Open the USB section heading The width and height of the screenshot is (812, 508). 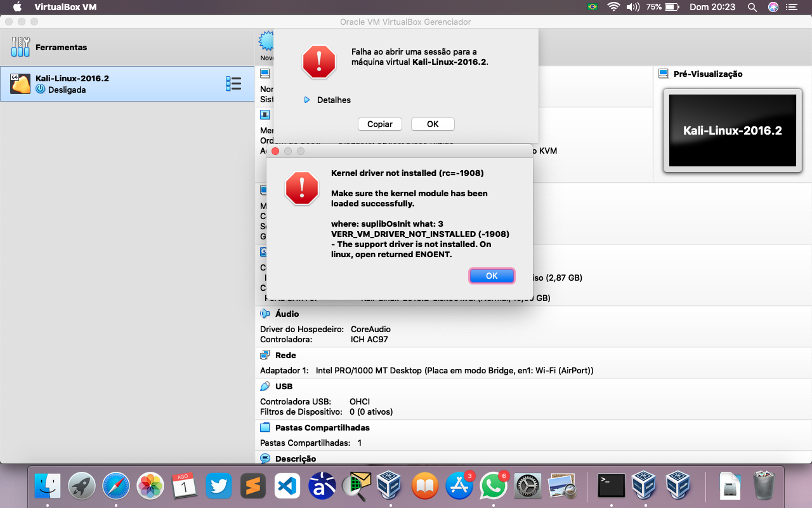[284, 386]
